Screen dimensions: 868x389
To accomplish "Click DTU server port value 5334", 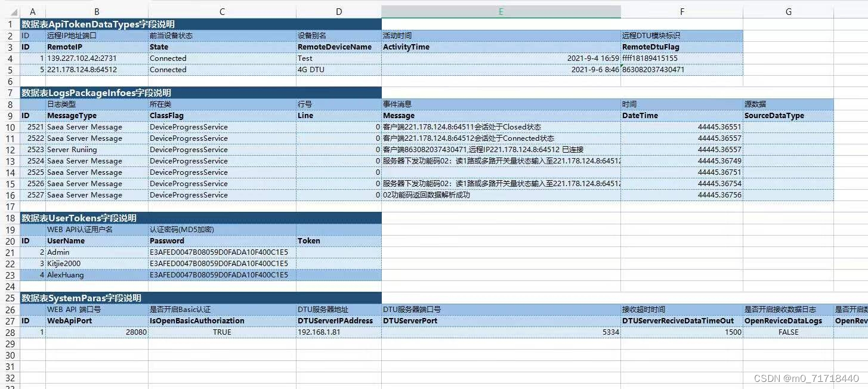I will click(501, 332).
